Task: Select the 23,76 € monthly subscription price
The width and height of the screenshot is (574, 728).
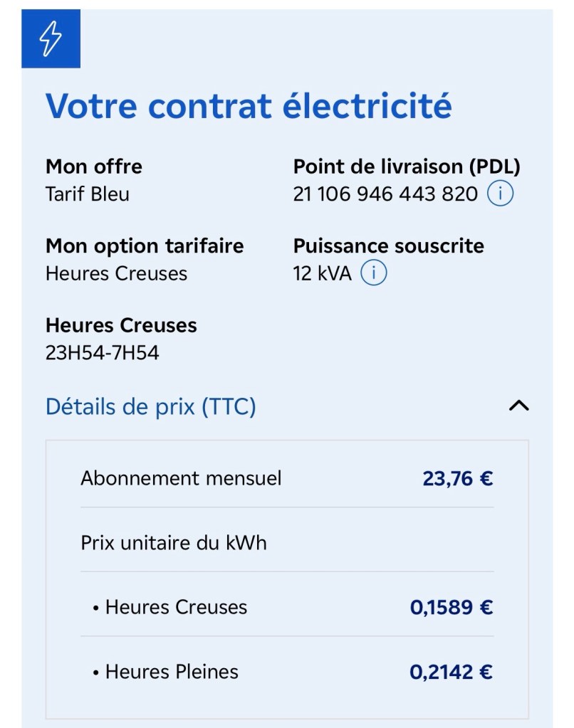Action: coord(458,479)
